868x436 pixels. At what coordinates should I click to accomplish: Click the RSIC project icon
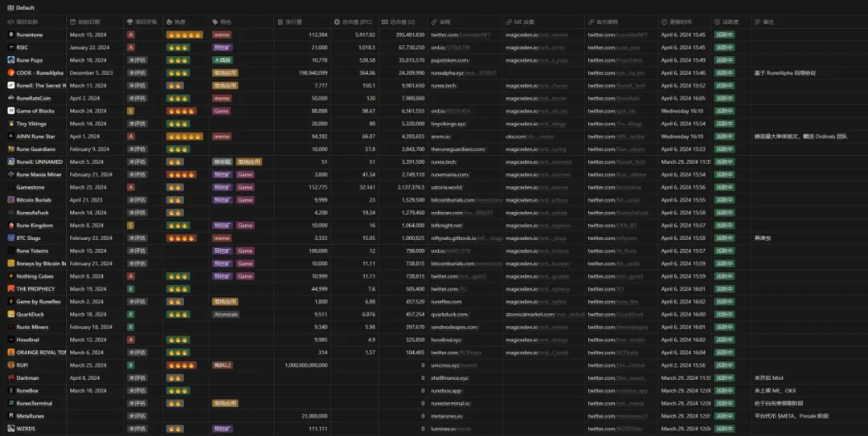(x=11, y=47)
